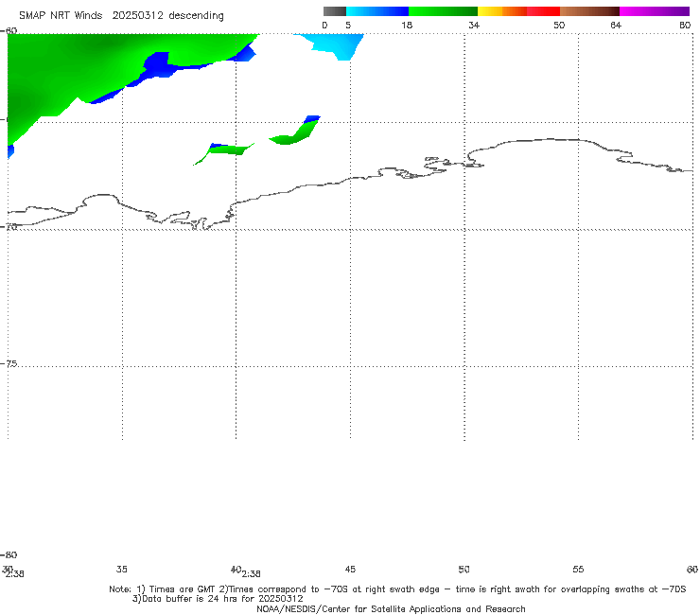This screenshot has height=615, width=700.
Task: Click the colorbar label "64"
Action: point(616,25)
